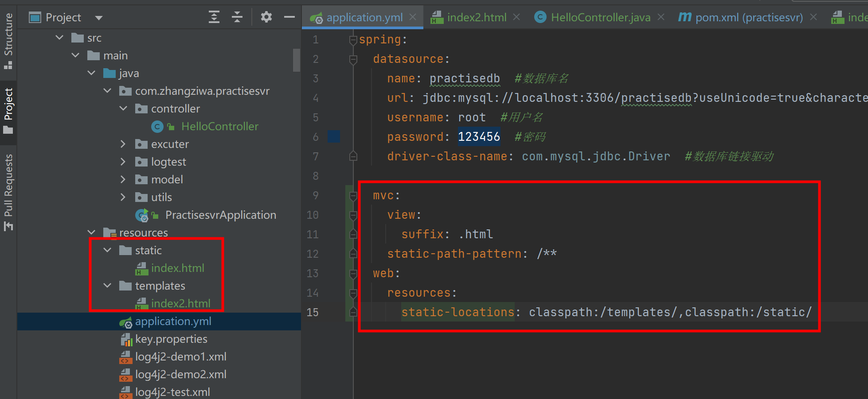Viewport: 868px width, 399px height.
Task: Click the Project window icon in header
Action: pyautogui.click(x=35, y=18)
